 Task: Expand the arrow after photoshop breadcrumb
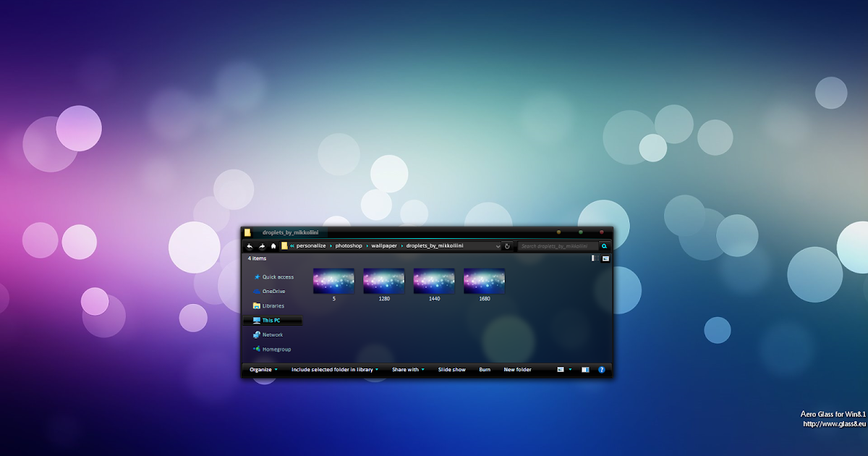click(367, 246)
